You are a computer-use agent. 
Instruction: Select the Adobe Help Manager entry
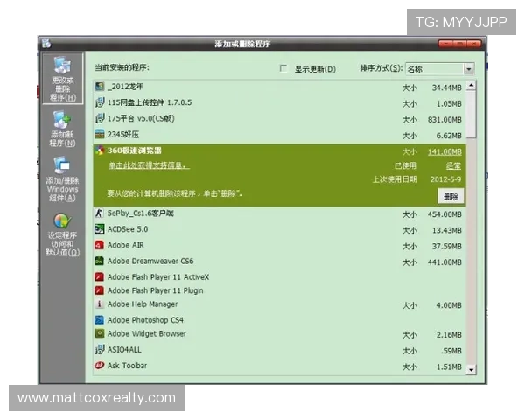click(279, 304)
